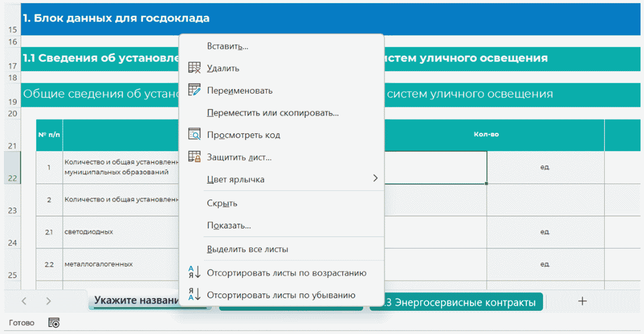Click the Кол-во column header cell
The width and height of the screenshot is (644, 334).
pos(486,134)
